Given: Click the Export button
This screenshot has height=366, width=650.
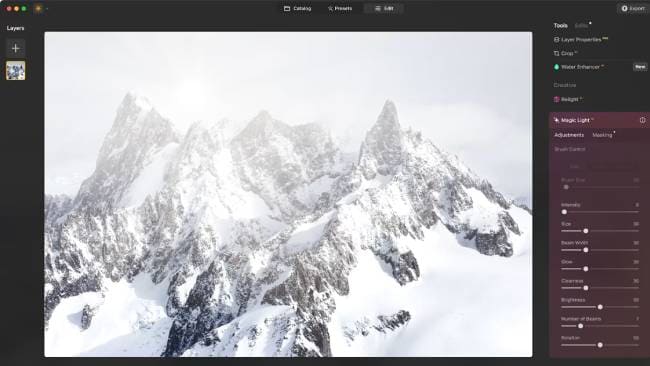Looking at the screenshot, I should 633,8.
